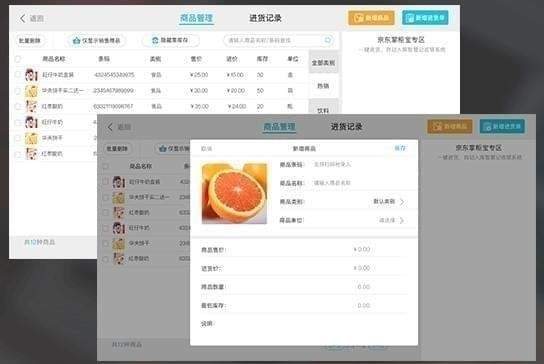The width and height of the screenshot is (544, 364).
Task: Click 批量删除 in the back window
Action: pos(30,41)
